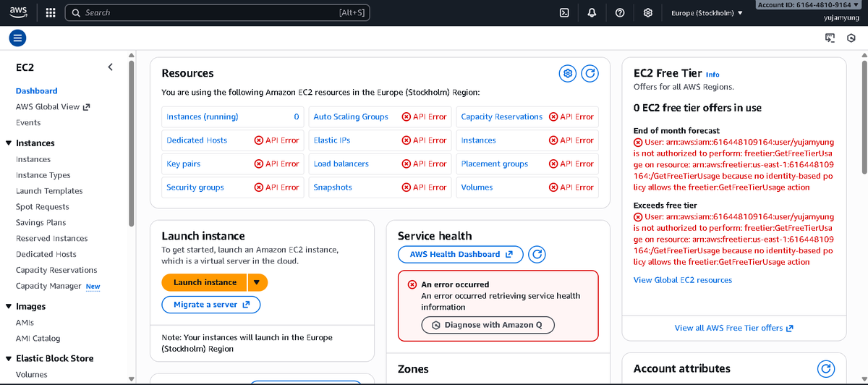The image size is (868, 385).
Task: Open Placement groups resource link
Action: [495, 164]
